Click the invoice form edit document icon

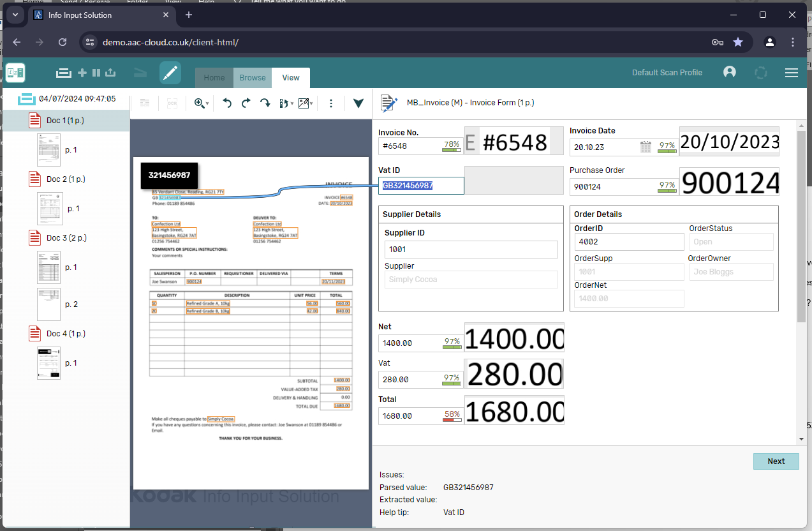click(x=388, y=103)
